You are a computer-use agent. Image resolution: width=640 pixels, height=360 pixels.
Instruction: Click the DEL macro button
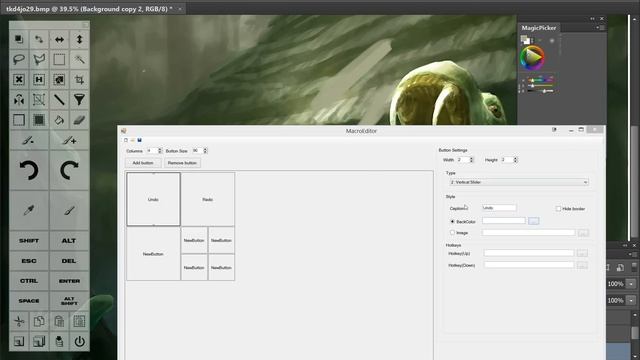point(69,261)
